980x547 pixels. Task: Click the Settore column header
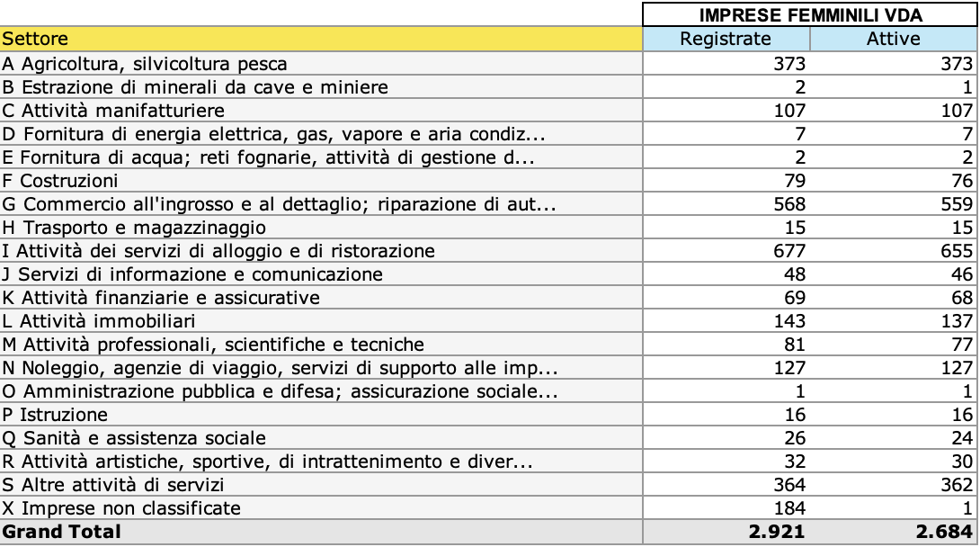click(36, 39)
